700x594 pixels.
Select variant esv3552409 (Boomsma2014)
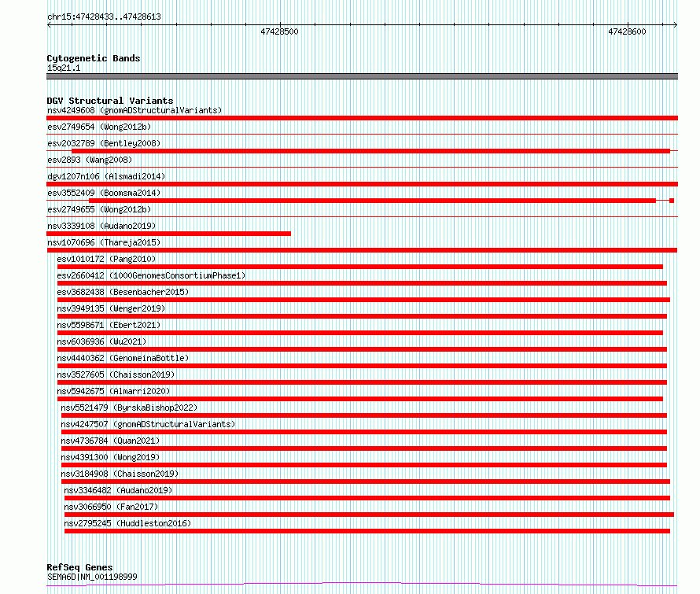pyautogui.click(x=104, y=193)
